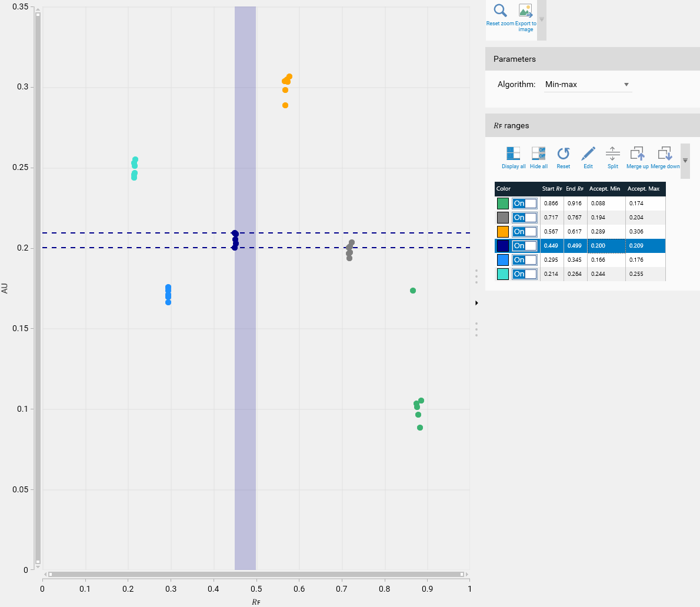Click the Start RF column header
The width and height of the screenshot is (700, 607).
(x=552, y=189)
